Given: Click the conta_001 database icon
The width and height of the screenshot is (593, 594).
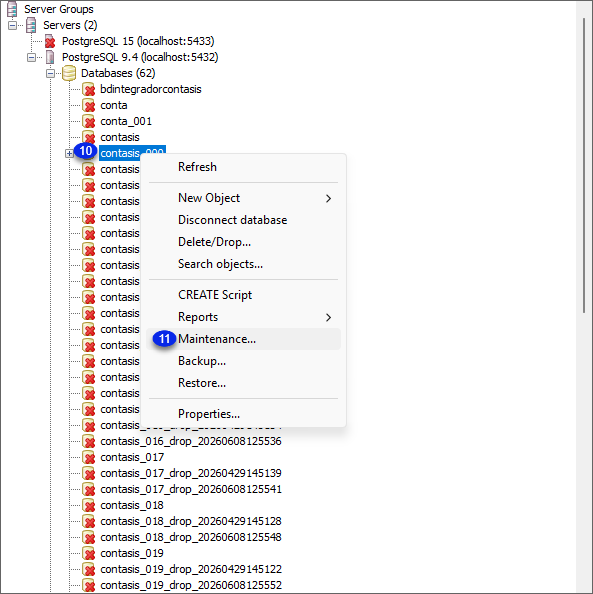Looking at the screenshot, I should tap(88, 121).
